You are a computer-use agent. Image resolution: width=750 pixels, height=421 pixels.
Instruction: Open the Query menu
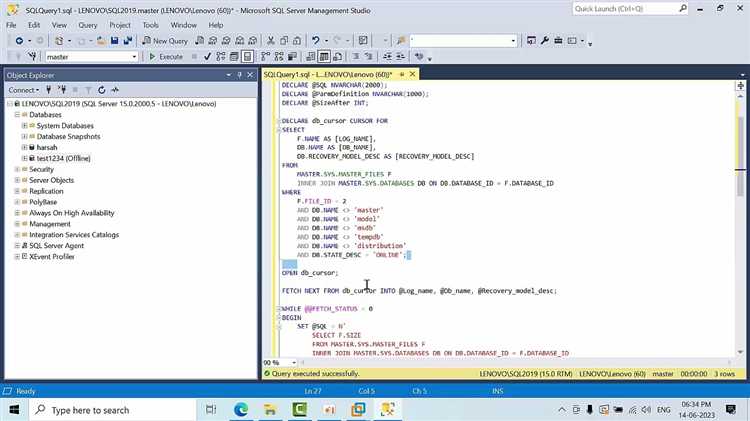click(x=87, y=24)
